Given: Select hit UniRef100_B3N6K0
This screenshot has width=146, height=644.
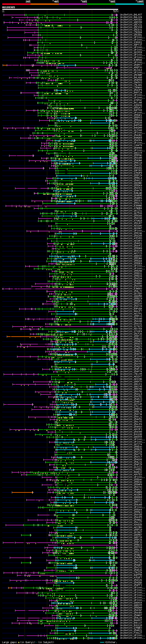Looking at the screenshot, I should click(131, 289).
